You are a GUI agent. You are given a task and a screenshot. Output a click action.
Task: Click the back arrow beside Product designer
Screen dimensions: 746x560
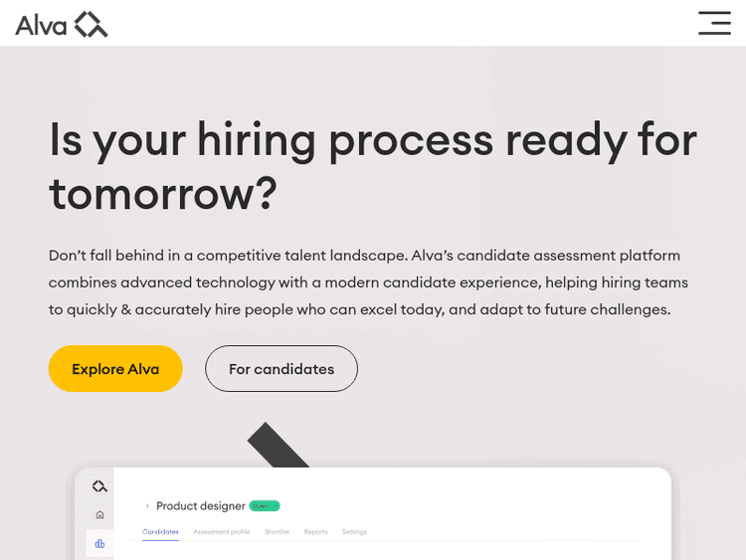click(147, 506)
